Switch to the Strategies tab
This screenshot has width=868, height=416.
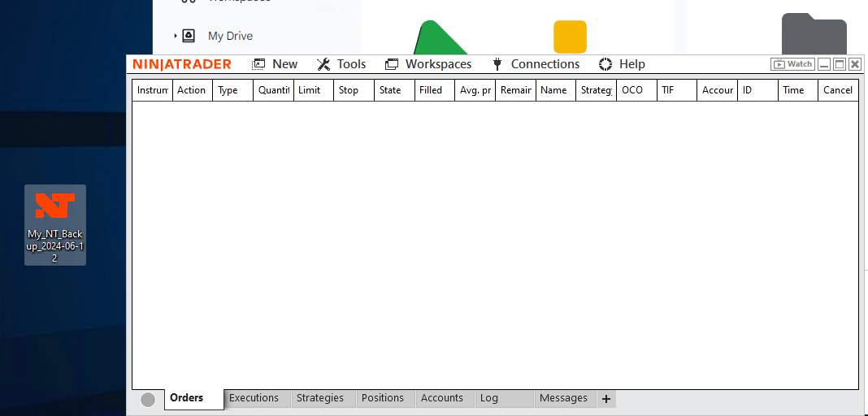(x=320, y=398)
